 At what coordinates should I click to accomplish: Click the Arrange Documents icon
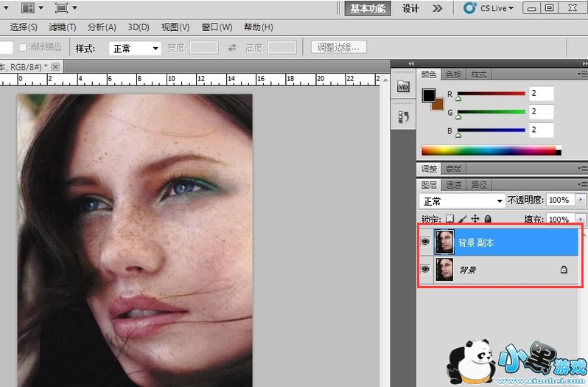31,8
